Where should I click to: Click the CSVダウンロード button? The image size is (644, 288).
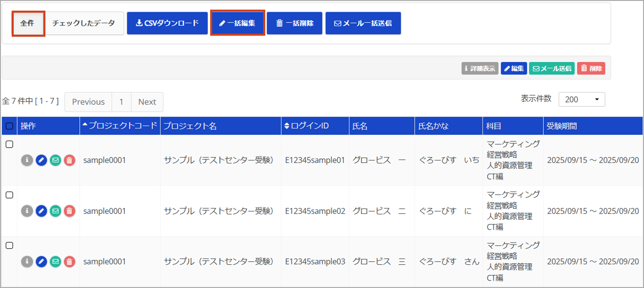[x=167, y=23]
